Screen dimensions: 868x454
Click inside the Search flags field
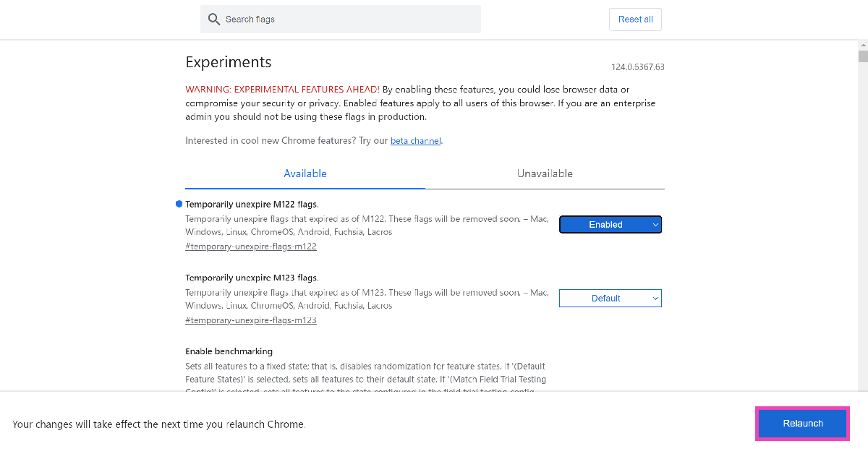click(340, 19)
